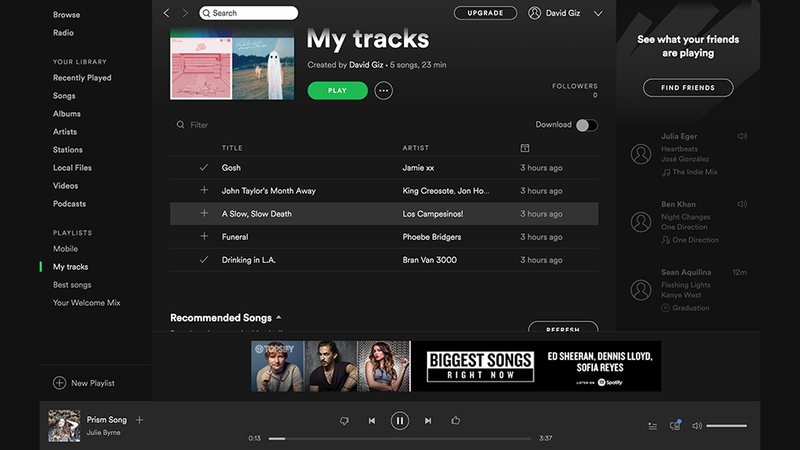
Task: Go back with the left arrow
Action: click(166, 13)
